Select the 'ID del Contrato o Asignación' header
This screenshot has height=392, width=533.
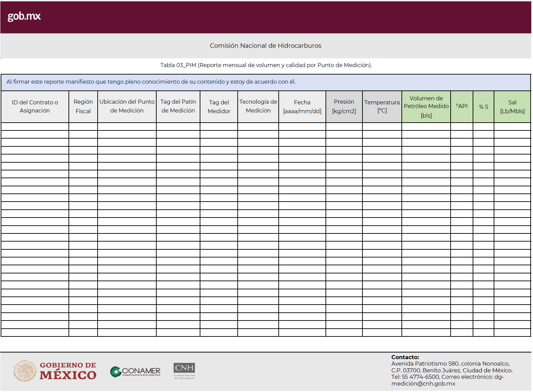click(35, 106)
